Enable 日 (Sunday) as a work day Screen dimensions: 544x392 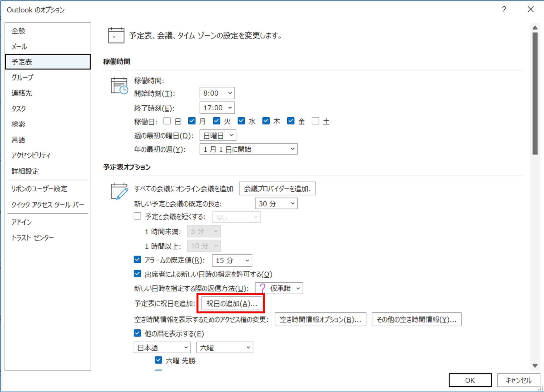point(167,121)
